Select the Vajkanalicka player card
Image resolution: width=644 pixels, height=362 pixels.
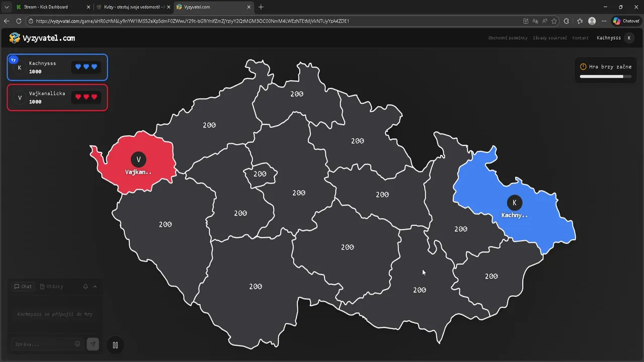pyautogui.click(x=57, y=98)
